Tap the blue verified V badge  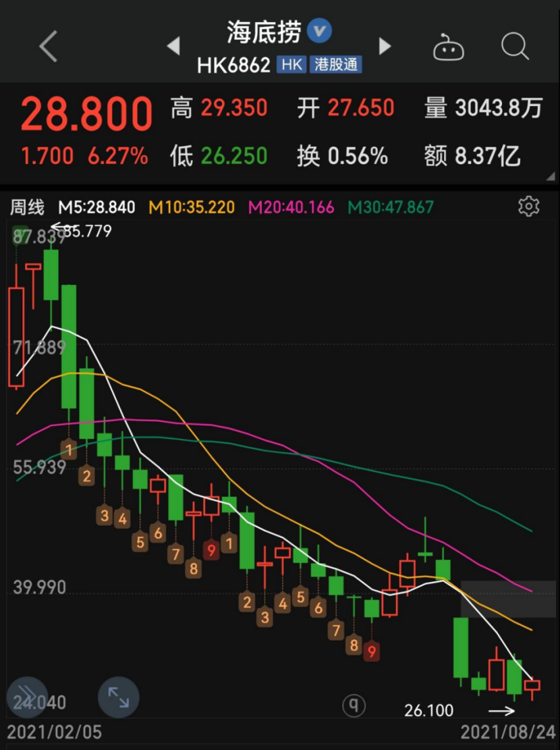pyautogui.click(x=319, y=30)
